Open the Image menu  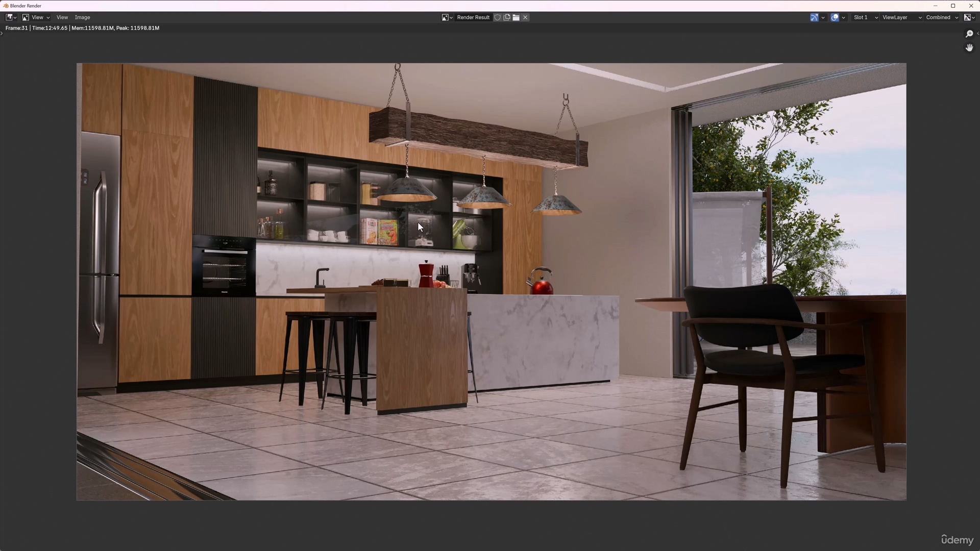[x=82, y=17]
